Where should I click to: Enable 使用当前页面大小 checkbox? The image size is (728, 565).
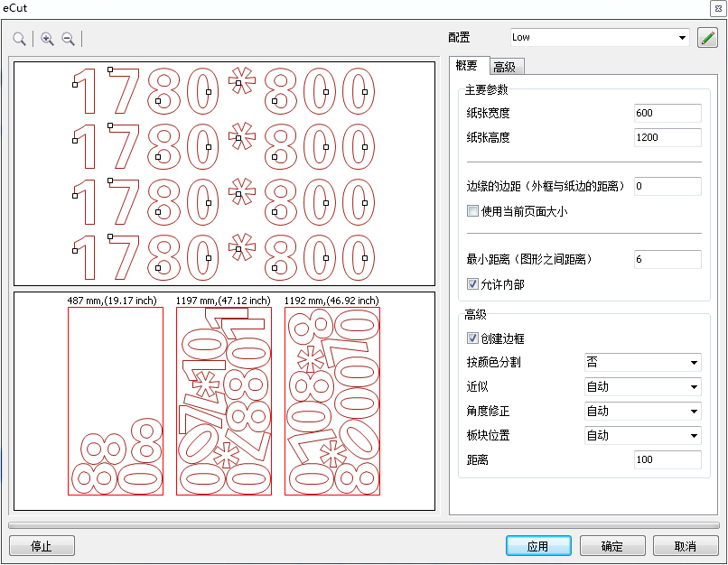coord(472,211)
